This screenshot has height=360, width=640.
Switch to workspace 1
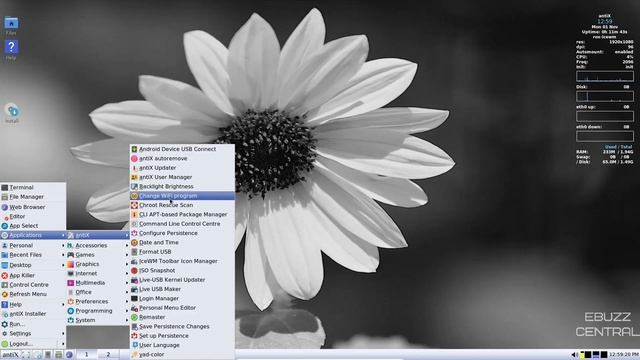[x=87, y=355]
